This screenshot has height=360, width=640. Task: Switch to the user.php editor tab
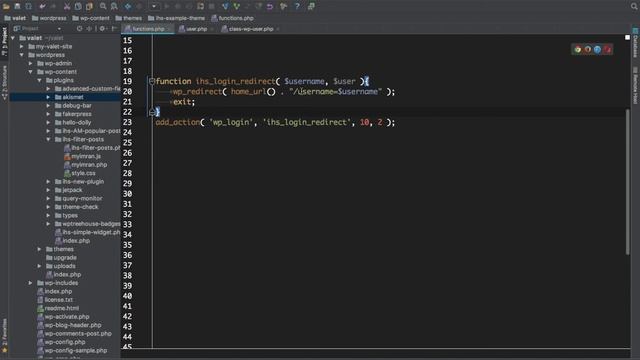pyautogui.click(x=196, y=29)
